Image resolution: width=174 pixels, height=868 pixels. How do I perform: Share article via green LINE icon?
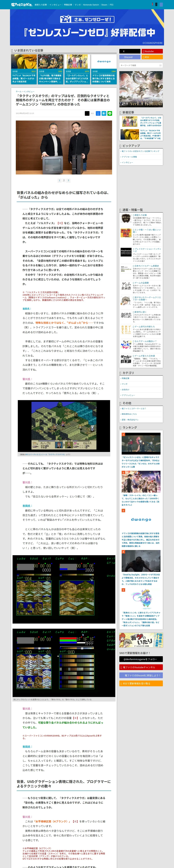[109, 113]
